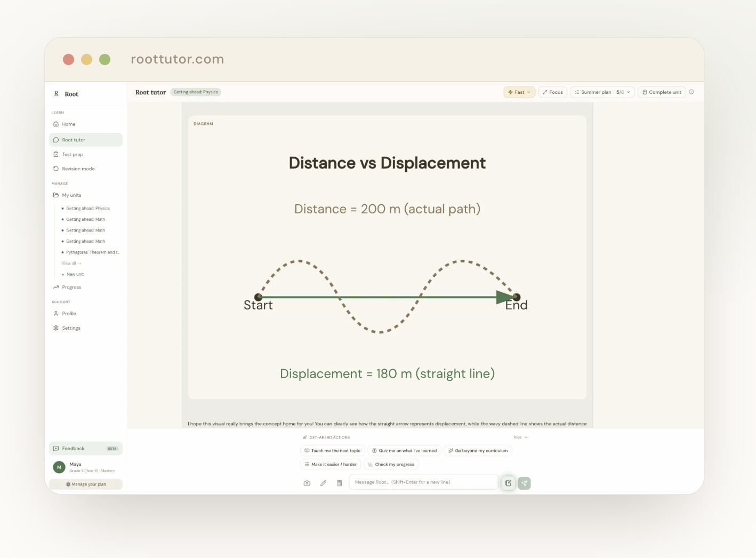Click Check my progress chip
The image size is (756, 558).
tap(391, 465)
